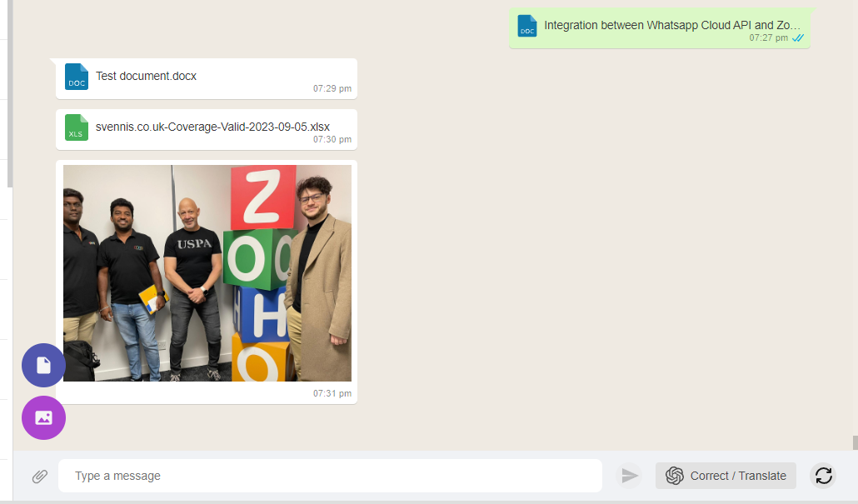
Task: Click the refresh conversation icon
Action: coord(824,476)
